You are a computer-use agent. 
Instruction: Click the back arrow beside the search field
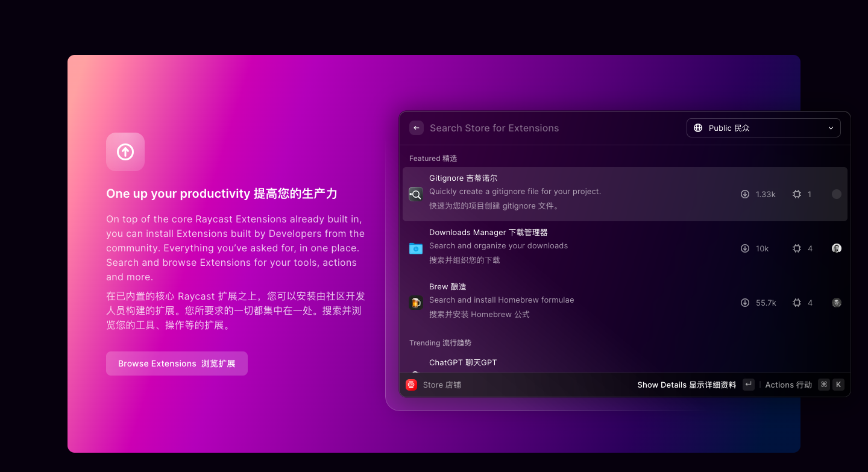point(417,128)
